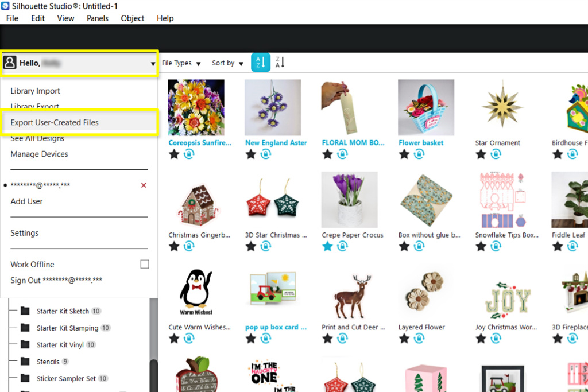Select the Print and Cut Deer thumbnail
The width and height of the screenshot is (588, 392).
pyautogui.click(x=350, y=293)
